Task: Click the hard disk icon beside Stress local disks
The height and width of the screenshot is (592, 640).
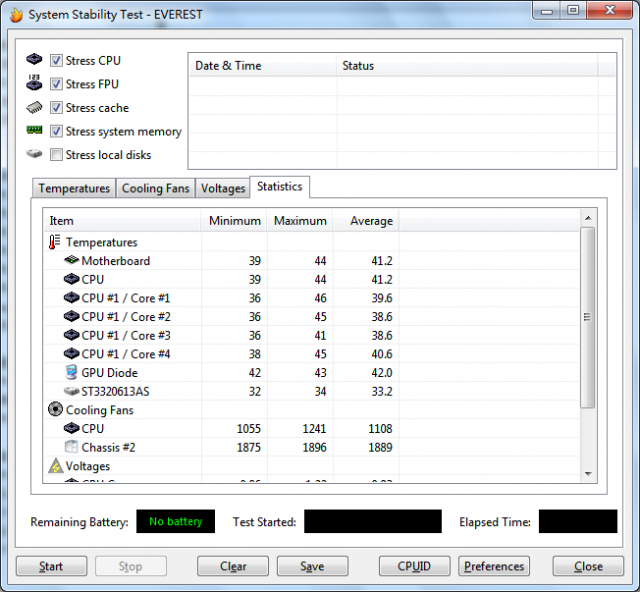Action: coord(34,154)
